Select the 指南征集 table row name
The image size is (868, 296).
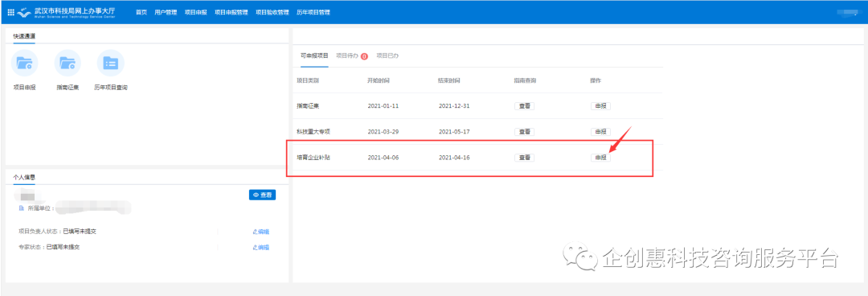pyautogui.click(x=308, y=106)
